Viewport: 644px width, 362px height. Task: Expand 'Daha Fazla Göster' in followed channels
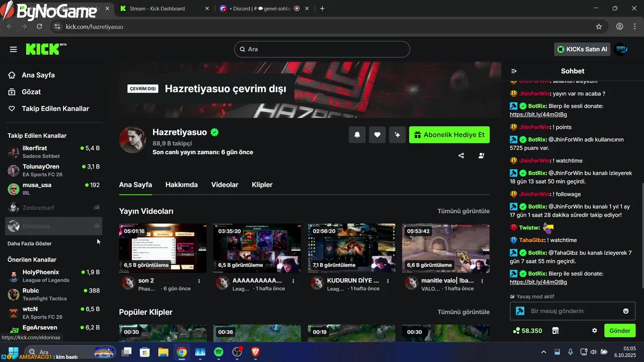[x=30, y=243]
